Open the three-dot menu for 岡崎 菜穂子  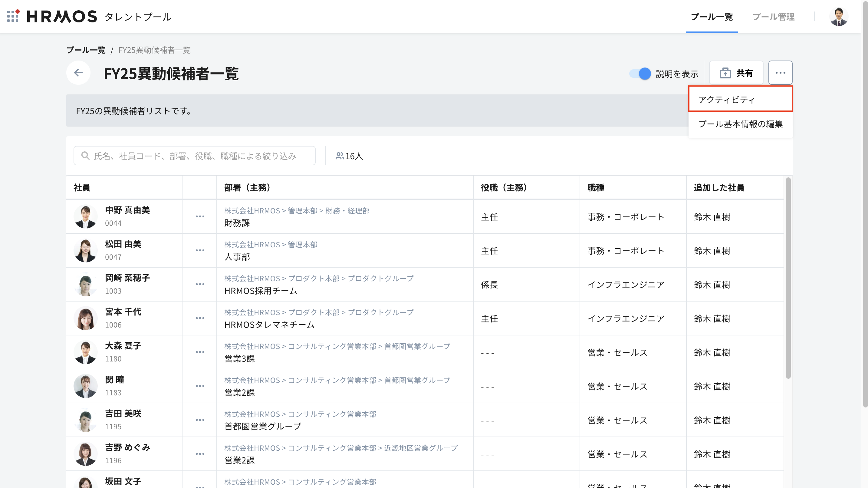point(200,284)
